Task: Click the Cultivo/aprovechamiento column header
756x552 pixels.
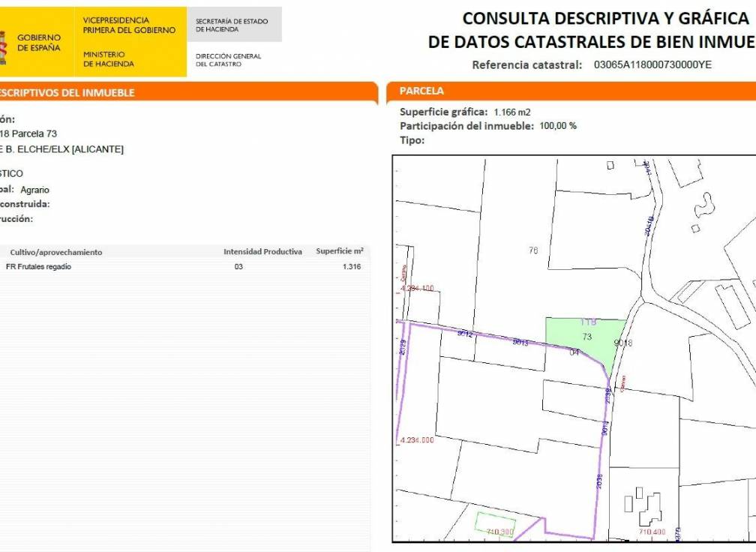Action: (x=56, y=252)
